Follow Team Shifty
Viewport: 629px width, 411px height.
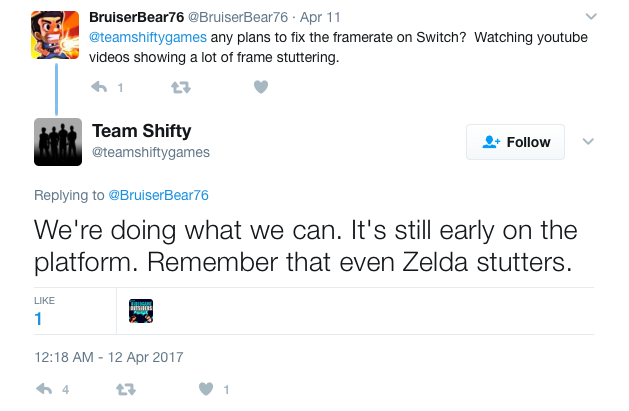pos(515,142)
